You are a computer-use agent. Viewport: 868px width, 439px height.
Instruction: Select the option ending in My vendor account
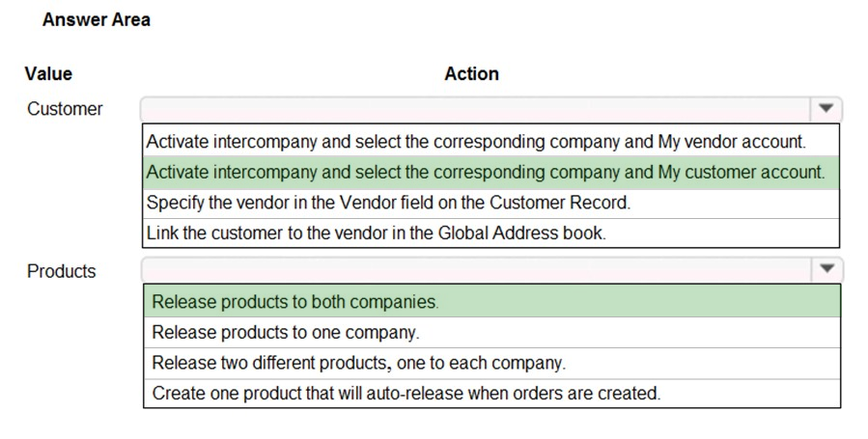click(491, 142)
